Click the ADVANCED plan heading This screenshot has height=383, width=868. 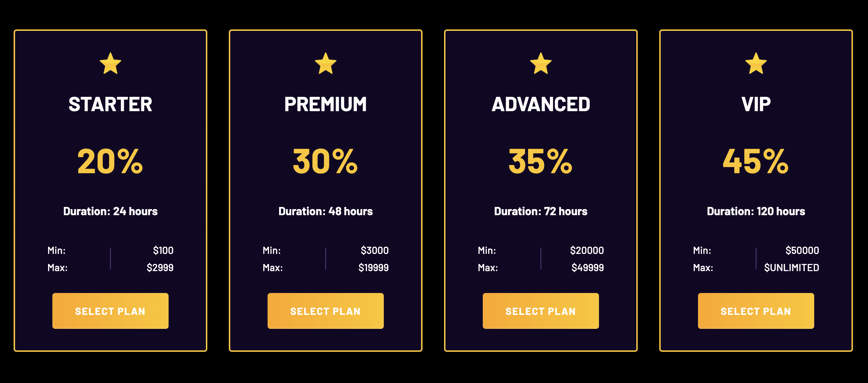[x=541, y=104]
